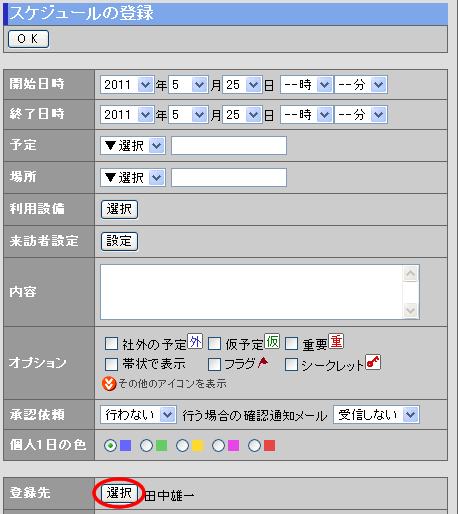Click the blue 外 outside-schedule icon
Image resolution: width=460 pixels, height=514 pixels.
coord(195,341)
